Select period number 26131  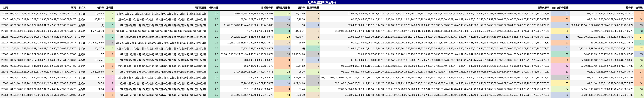[x=4, y=31]
